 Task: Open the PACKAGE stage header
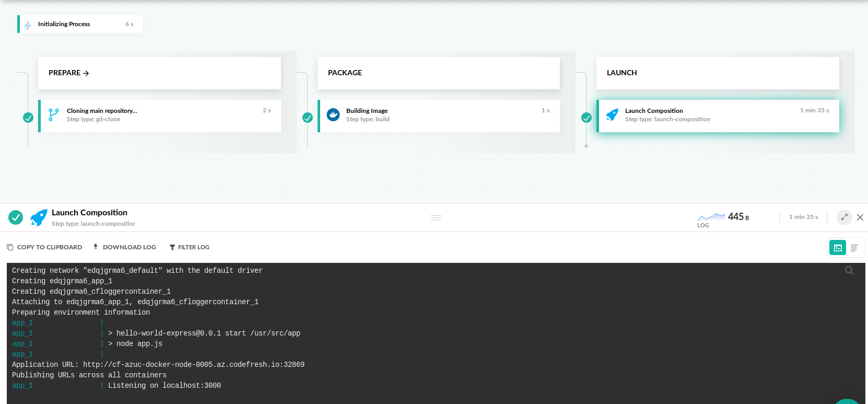coord(345,73)
